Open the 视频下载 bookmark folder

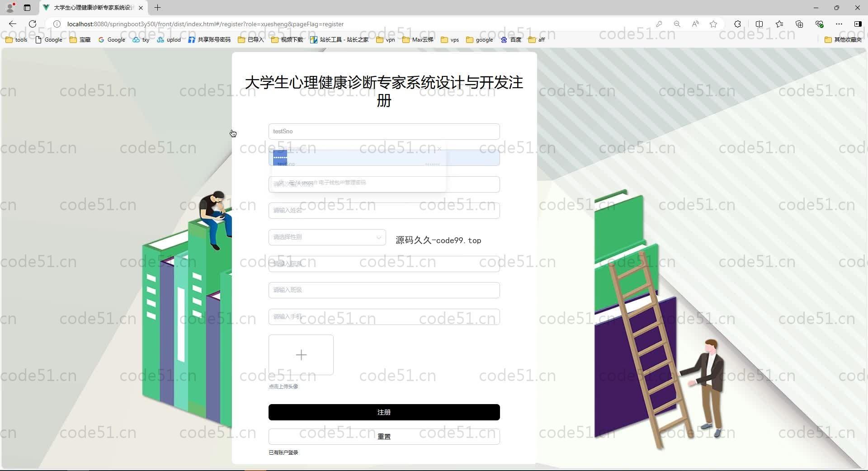coord(287,40)
